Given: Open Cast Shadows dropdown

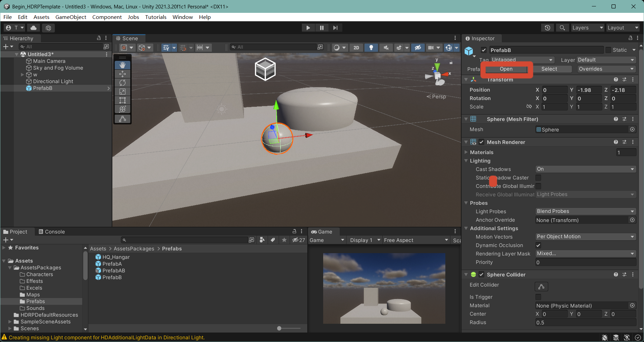Looking at the screenshot, I should pyautogui.click(x=586, y=169).
